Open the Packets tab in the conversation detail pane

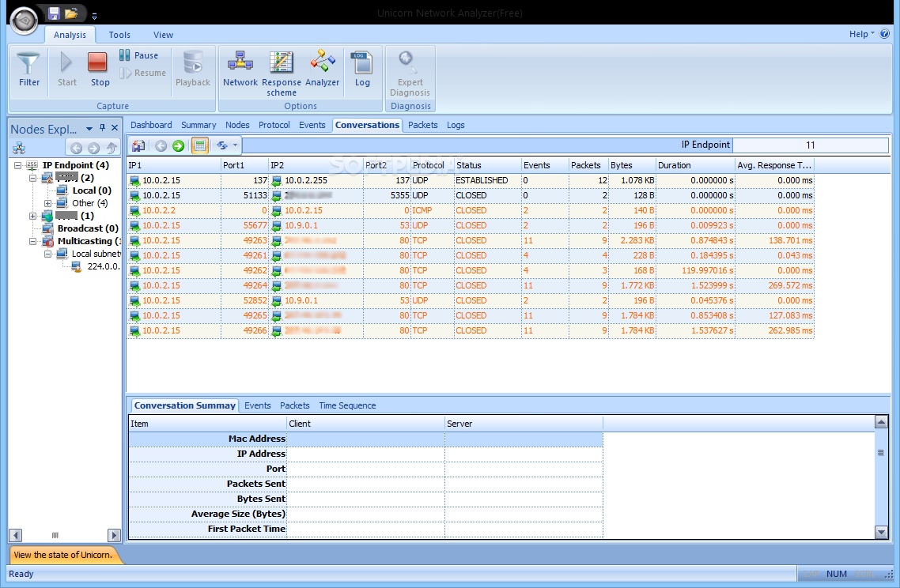coord(294,405)
